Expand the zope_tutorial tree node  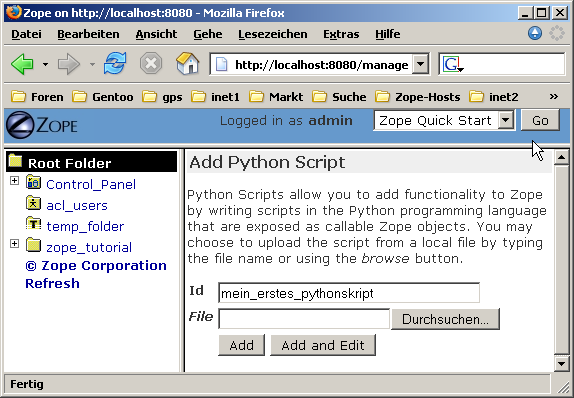[14, 243]
